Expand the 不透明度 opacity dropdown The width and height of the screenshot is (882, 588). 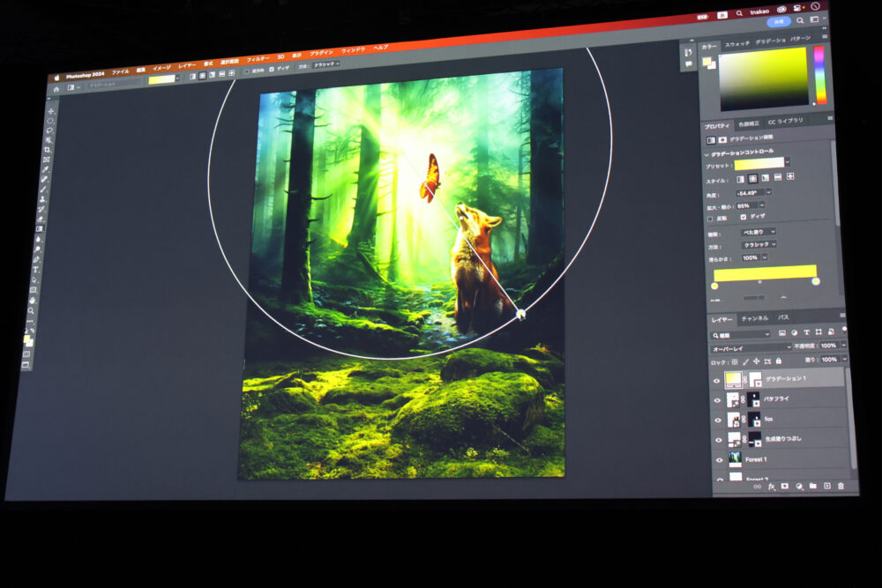click(x=843, y=346)
